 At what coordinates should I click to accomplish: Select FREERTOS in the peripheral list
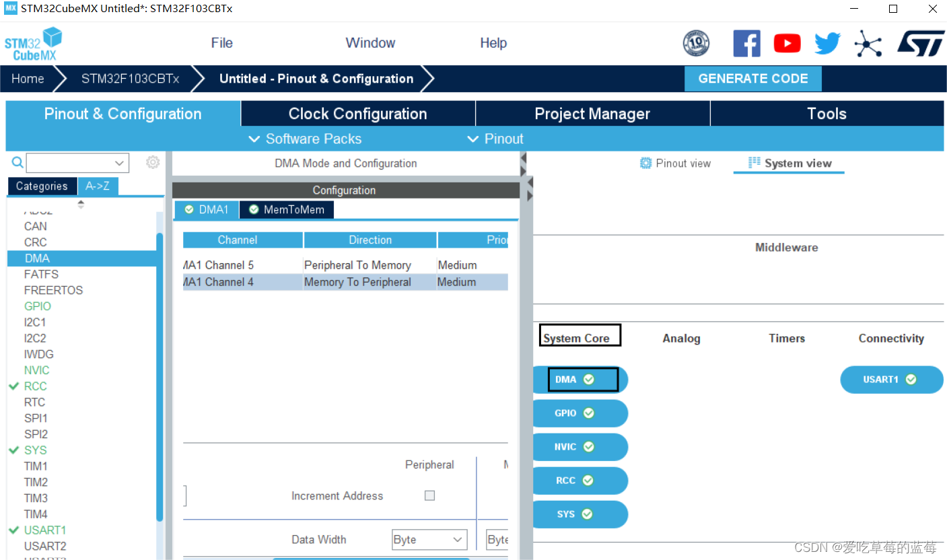pyautogui.click(x=53, y=291)
